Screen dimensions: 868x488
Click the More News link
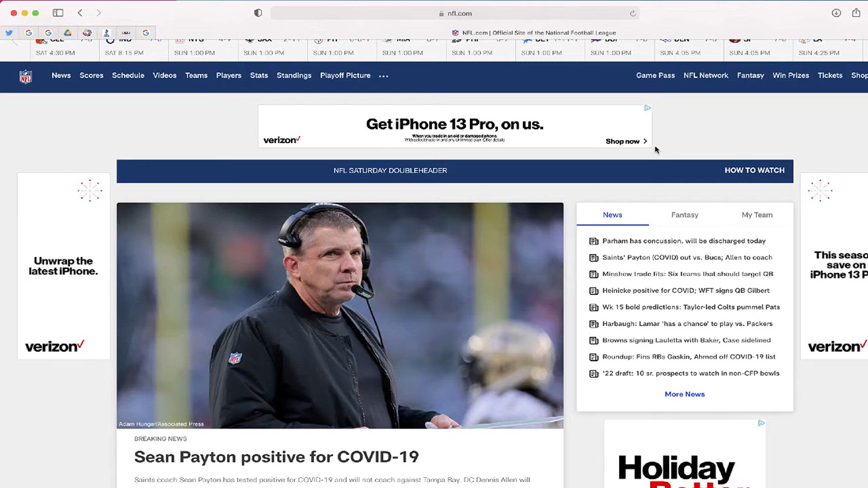coord(684,394)
